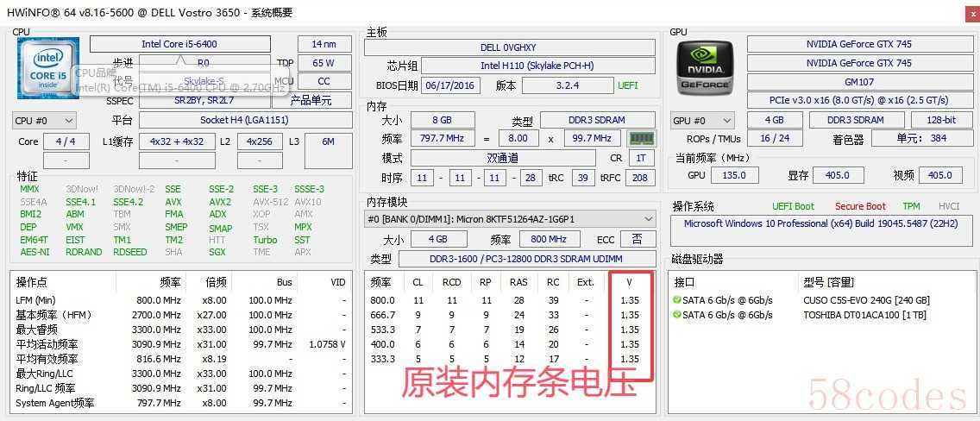Click the DELL 0VGHXY motherboard field

click(x=509, y=47)
